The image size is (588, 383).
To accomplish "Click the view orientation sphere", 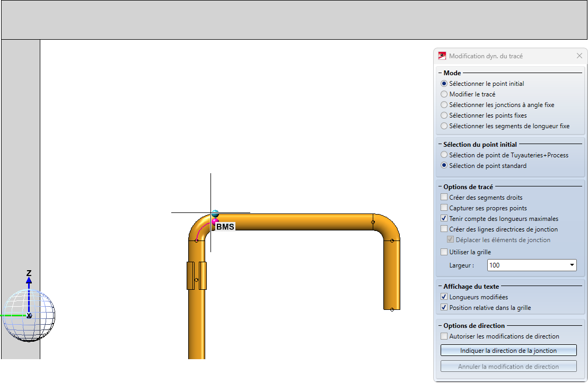I will click(x=29, y=315).
